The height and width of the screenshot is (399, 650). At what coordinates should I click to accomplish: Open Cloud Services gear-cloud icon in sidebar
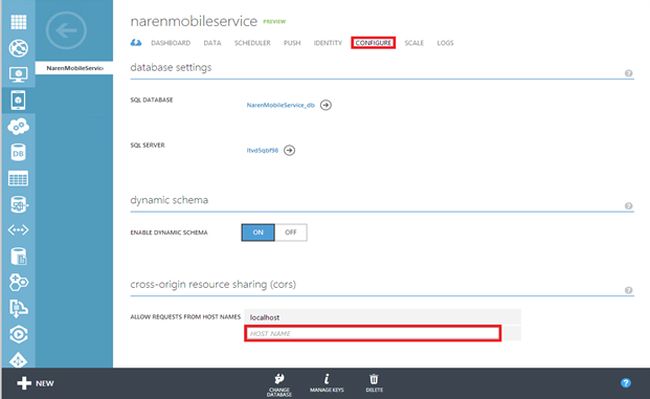point(18,126)
